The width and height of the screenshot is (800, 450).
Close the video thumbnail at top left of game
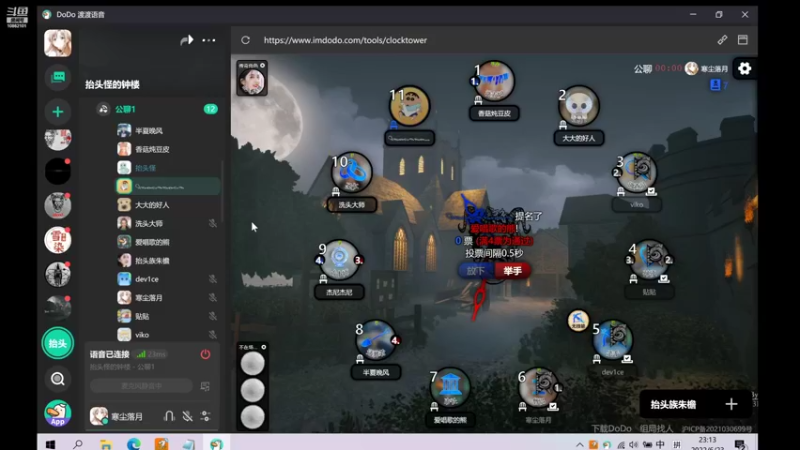[x=262, y=65]
